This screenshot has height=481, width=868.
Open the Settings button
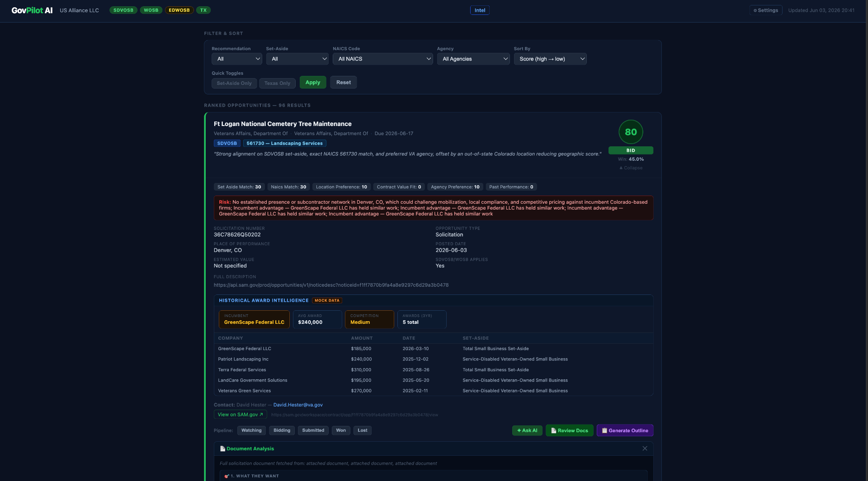tap(766, 10)
